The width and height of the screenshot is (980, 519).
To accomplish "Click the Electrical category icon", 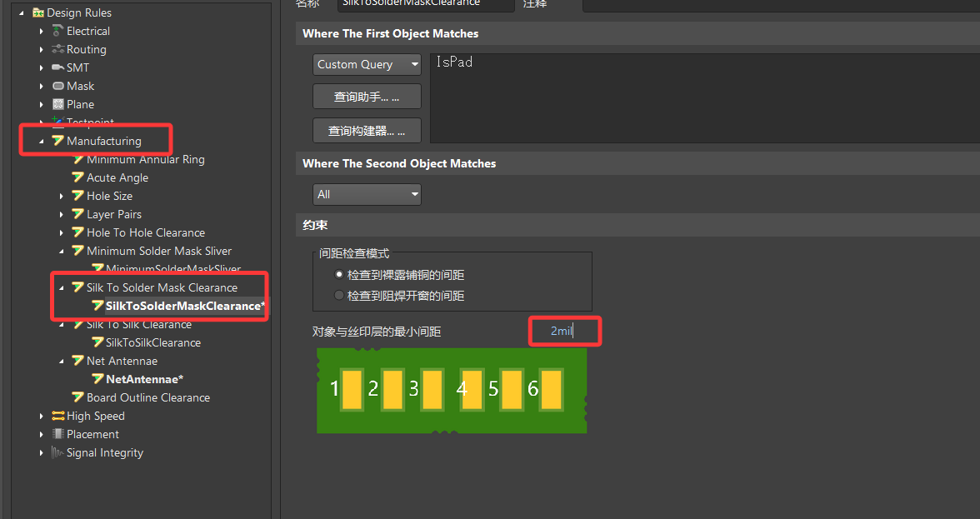I will [58, 31].
